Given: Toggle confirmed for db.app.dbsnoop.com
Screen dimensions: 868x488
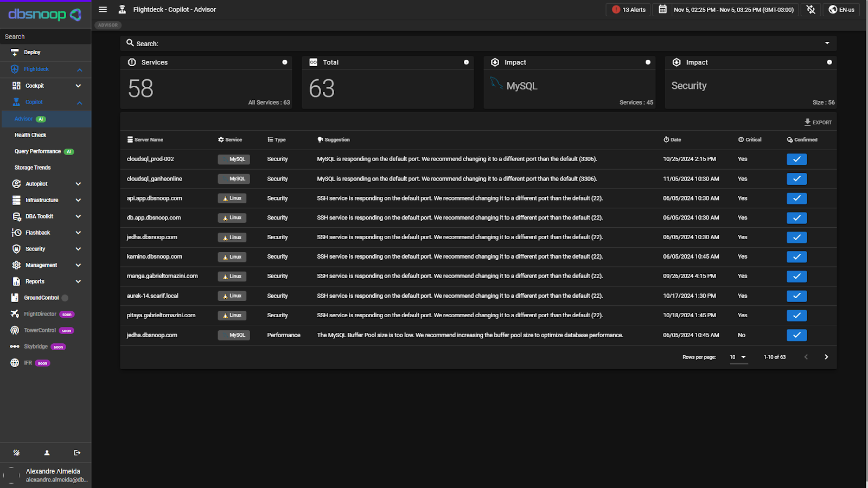Looking at the screenshot, I should click(796, 218).
